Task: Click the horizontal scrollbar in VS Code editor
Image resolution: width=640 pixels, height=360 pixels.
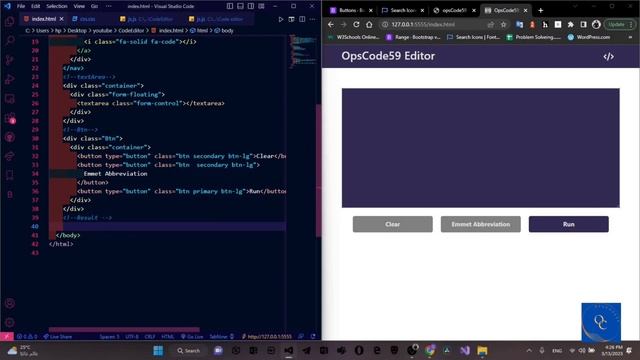Action: 124,329
